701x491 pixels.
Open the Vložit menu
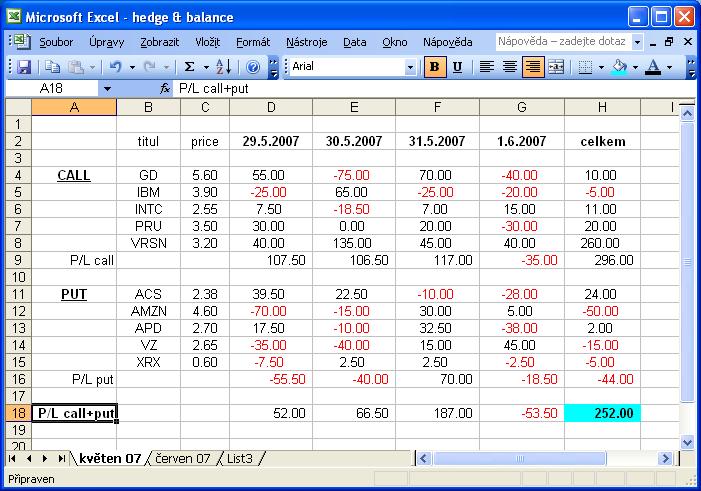coord(208,42)
